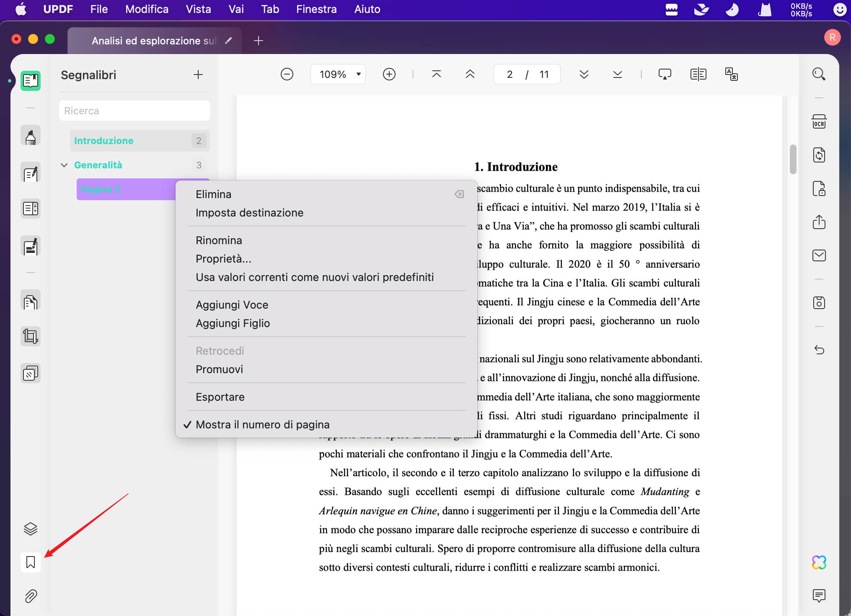Image resolution: width=851 pixels, height=616 pixels.
Task: Start slideshow presentation mode
Action: click(x=665, y=74)
